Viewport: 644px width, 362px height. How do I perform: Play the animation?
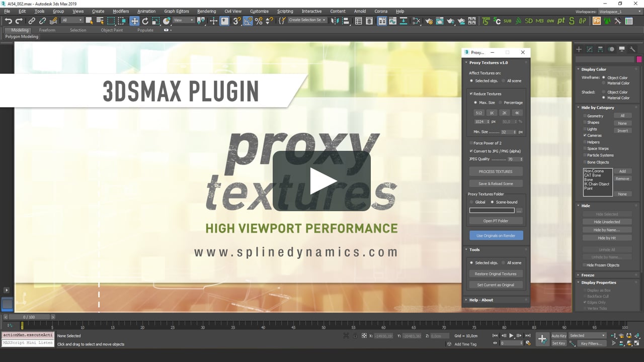(x=511, y=335)
